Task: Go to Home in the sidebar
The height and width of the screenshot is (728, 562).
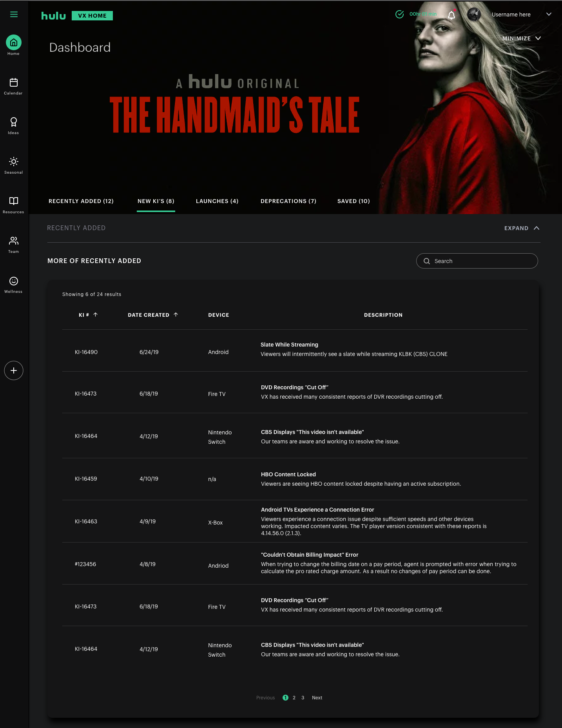Action: click(x=13, y=45)
